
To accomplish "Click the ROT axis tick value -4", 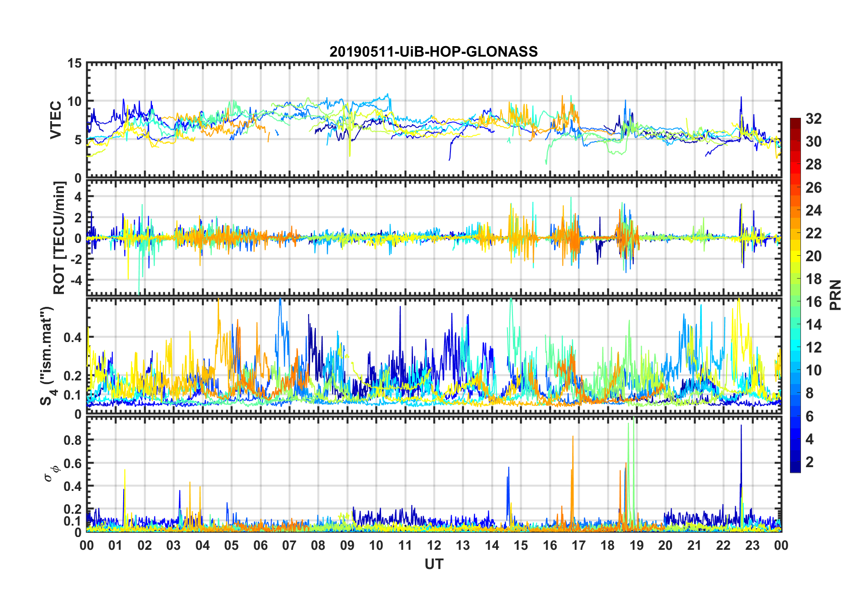I will 76,279.
